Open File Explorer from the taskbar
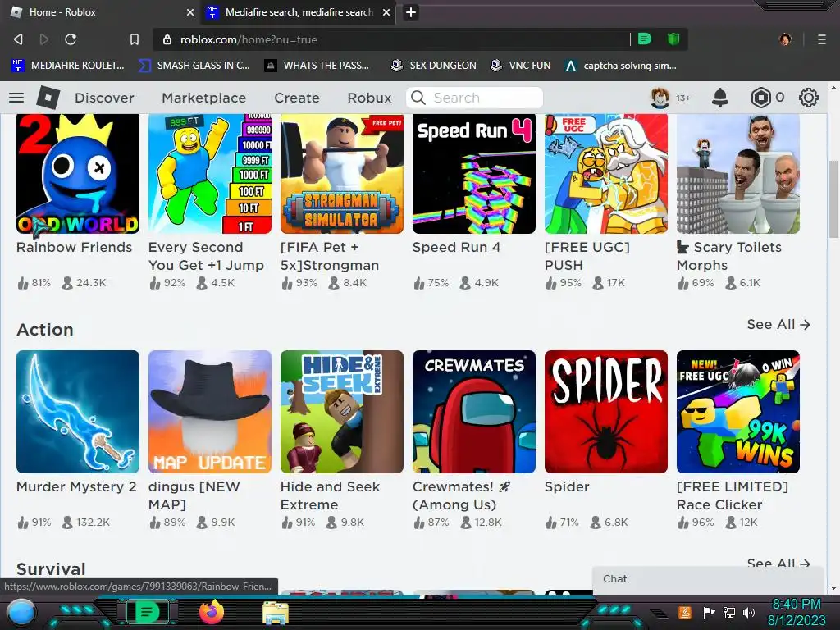The width and height of the screenshot is (840, 630). pos(276,612)
